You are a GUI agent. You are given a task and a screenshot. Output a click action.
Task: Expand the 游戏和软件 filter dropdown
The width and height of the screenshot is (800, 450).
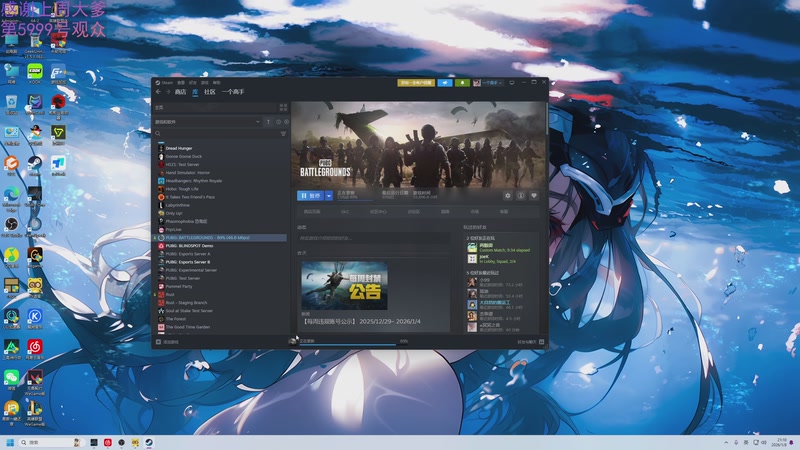coord(208,122)
